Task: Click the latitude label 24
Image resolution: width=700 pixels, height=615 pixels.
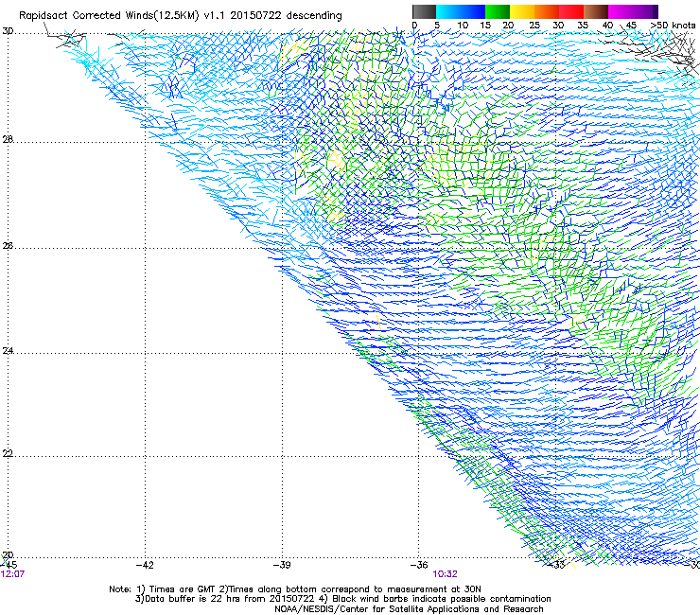Action: tap(8, 351)
